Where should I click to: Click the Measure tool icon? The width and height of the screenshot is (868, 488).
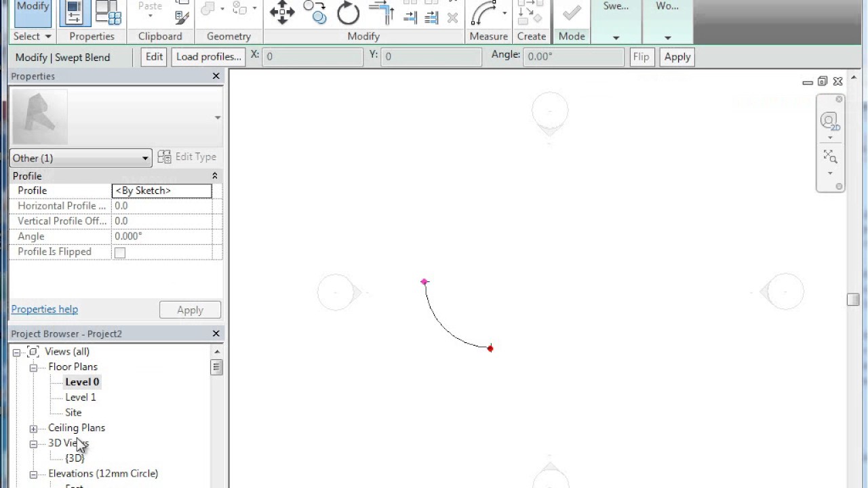pos(484,13)
